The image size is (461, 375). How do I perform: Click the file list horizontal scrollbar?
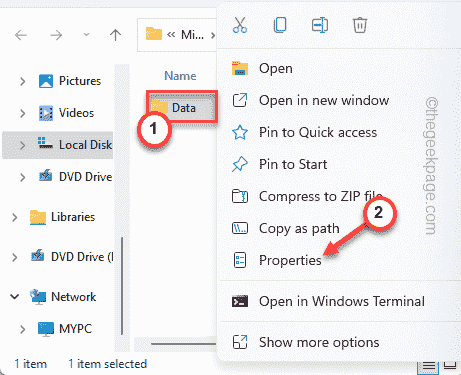pyautogui.click(x=184, y=344)
